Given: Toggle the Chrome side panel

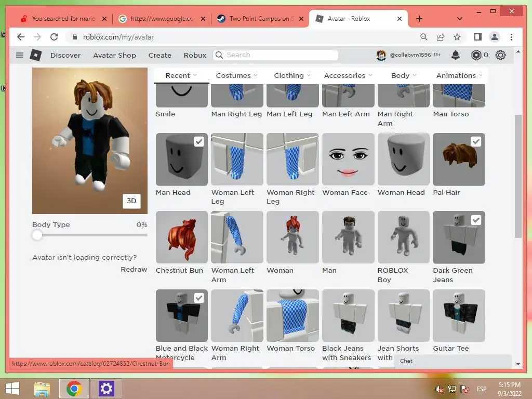Looking at the screenshot, I should tap(478, 37).
